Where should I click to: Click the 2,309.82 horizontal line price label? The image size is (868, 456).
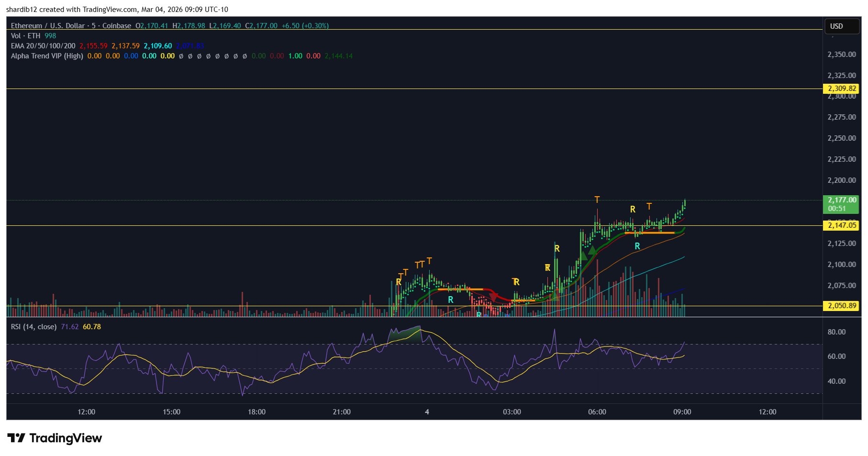coord(841,89)
